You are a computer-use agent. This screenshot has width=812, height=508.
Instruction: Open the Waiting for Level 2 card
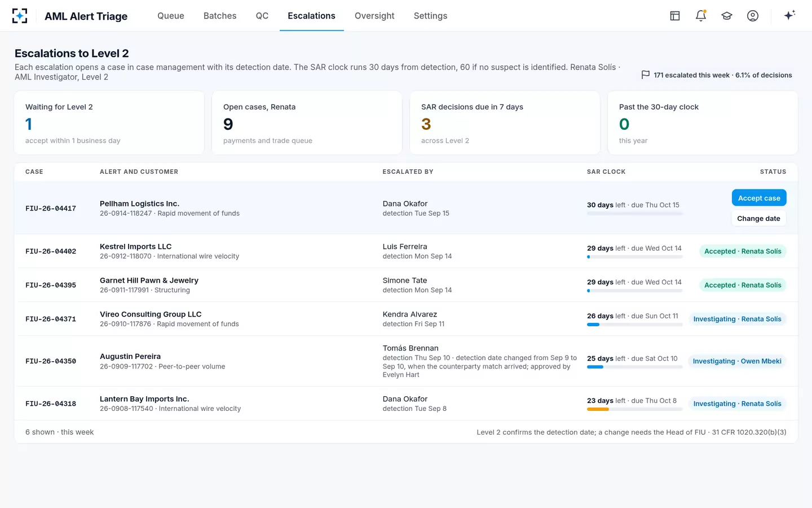(x=109, y=123)
